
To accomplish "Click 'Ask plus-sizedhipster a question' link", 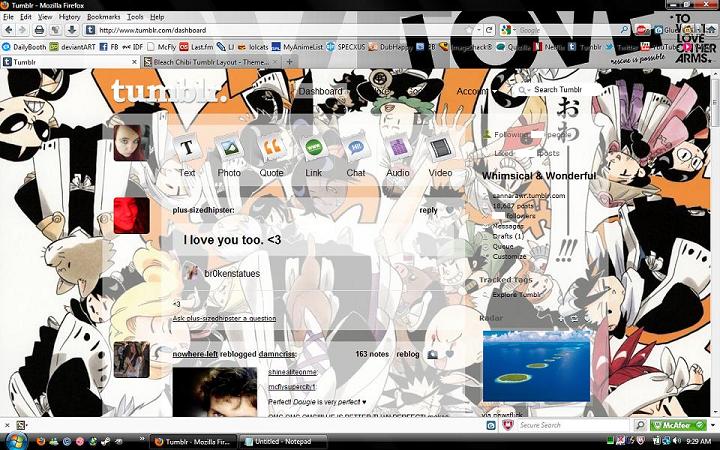I will tap(224, 318).
